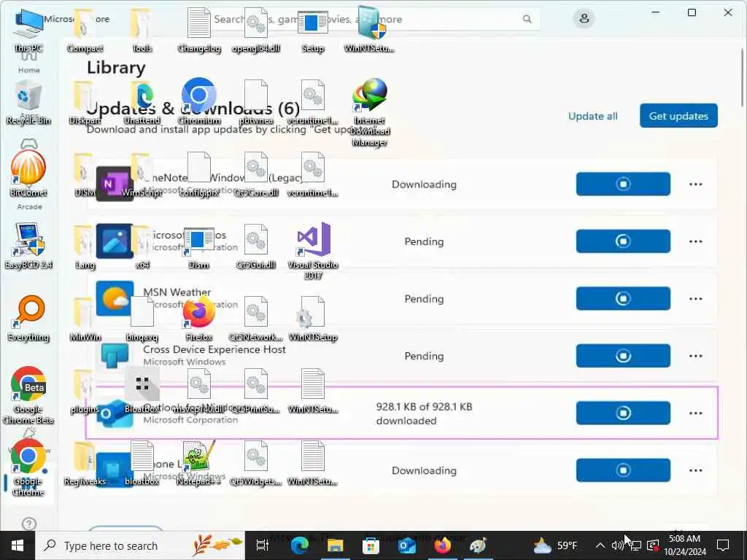The image size is (747, 560).
Task: Open the Windows Start menu
Action: pyautogui.click(x=18, y=545)
